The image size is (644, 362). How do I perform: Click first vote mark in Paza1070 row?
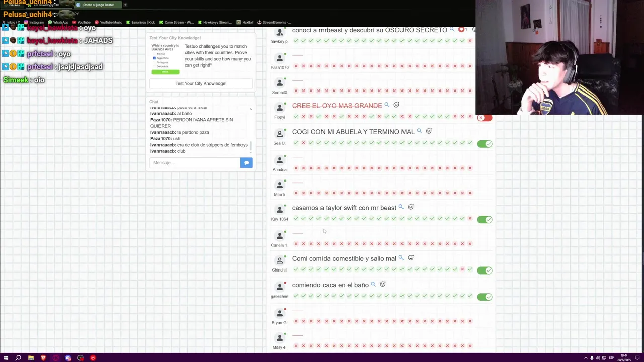point(296,66)
